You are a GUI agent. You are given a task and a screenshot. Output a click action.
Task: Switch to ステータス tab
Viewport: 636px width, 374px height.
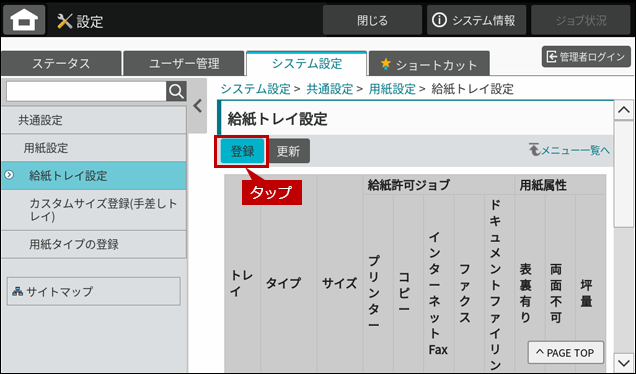tap(61, 64)
